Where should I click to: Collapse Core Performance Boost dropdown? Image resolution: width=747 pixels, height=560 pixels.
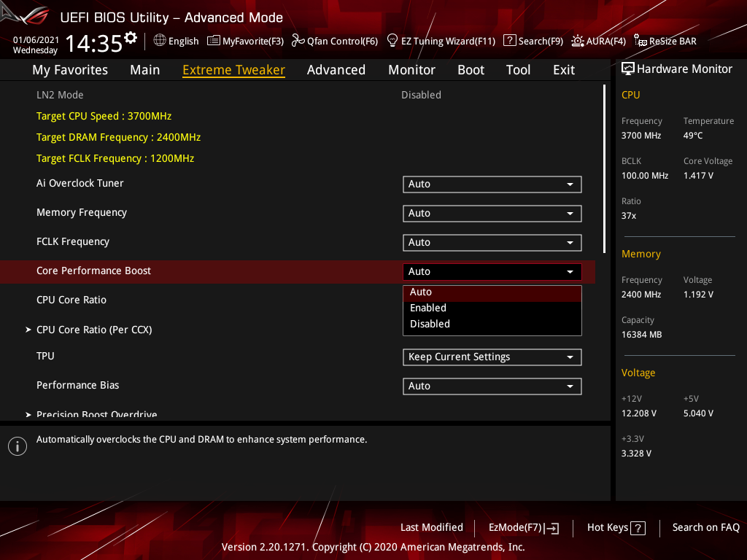(492, 271)
